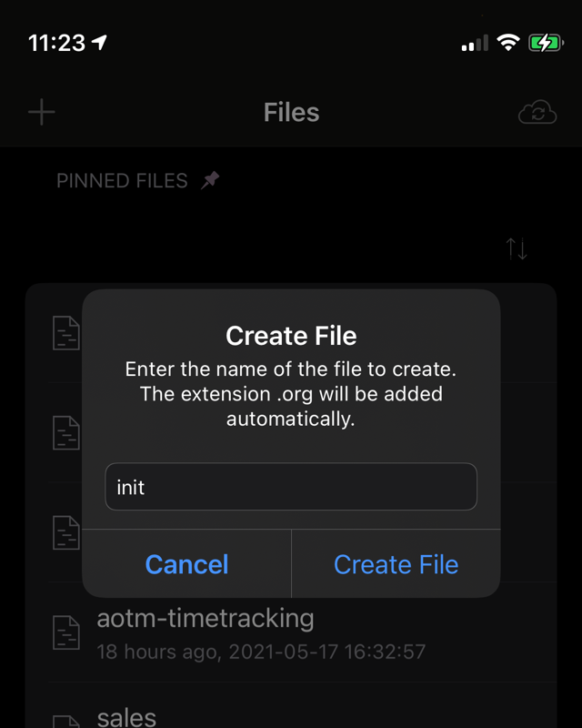Viewport: 582px width, 728px height.
Task: Cancel the Create File dialog
Action: pyautogui.click(x=186, y=563)
